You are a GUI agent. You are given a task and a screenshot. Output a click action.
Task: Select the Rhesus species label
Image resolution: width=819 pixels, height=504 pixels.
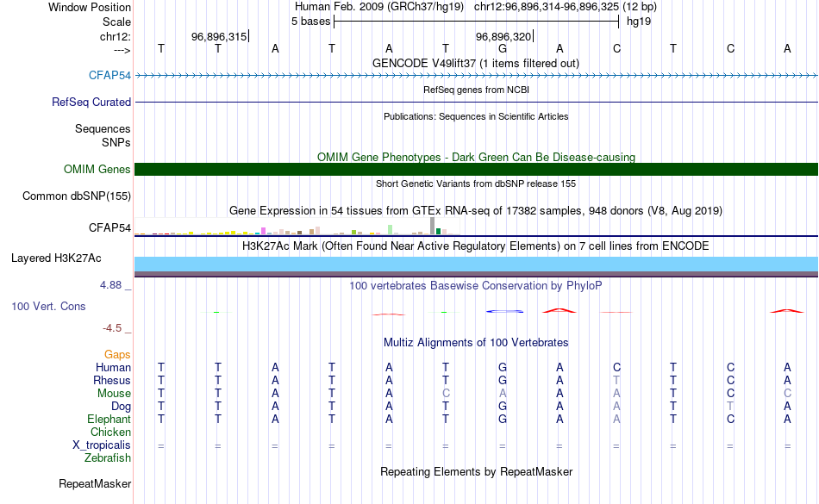coord(112,380)
